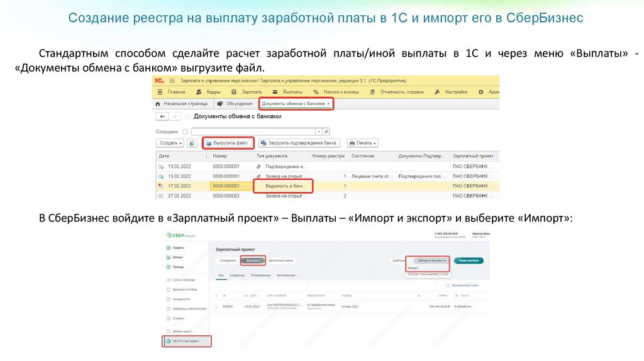
Task: Open the Главное section in 1C
Action: pos(172,92)
